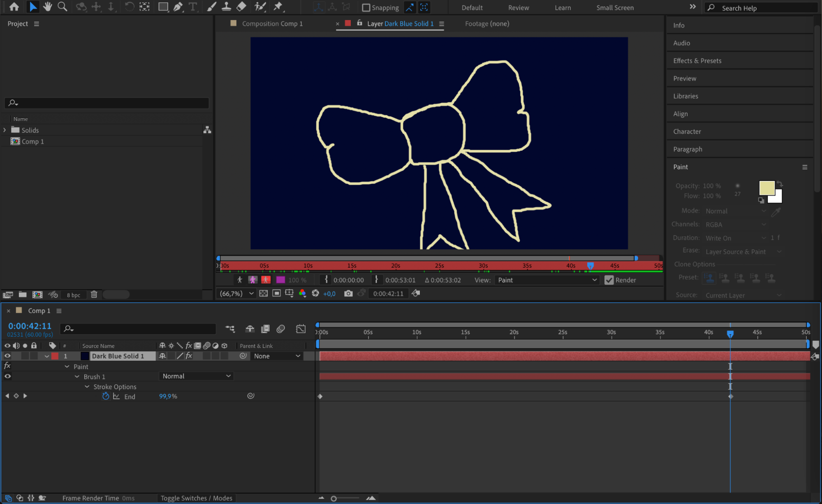Screen dimensions: 822x504
Task: Expand the Solids folder
Action: (x=5, y=130)
